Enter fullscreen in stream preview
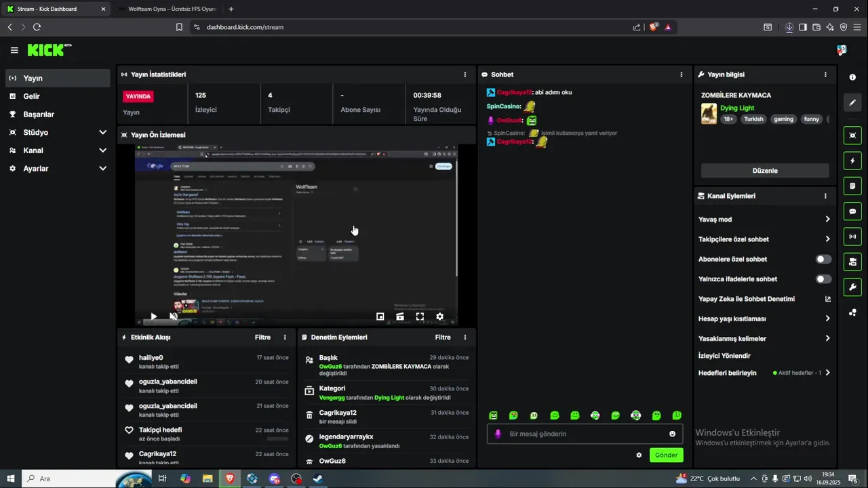The image size is (868, 488). coord(420,317)
